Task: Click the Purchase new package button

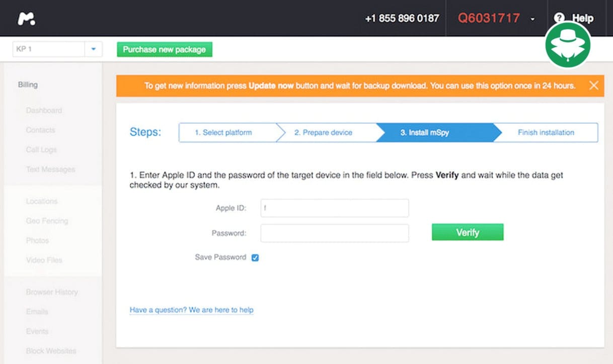Action: pyautogui.click(x=165, y=49)
